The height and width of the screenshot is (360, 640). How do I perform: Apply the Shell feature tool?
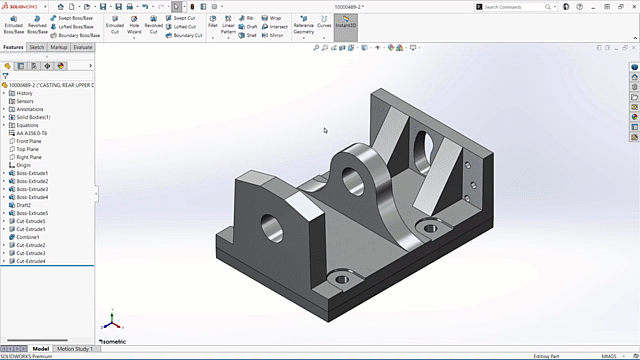coord(247,36)
